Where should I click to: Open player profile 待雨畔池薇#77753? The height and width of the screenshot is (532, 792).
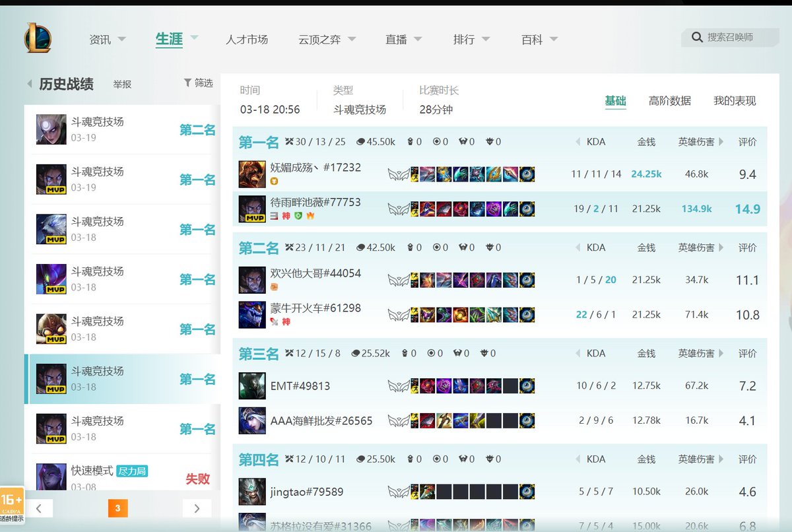point(315,202)
